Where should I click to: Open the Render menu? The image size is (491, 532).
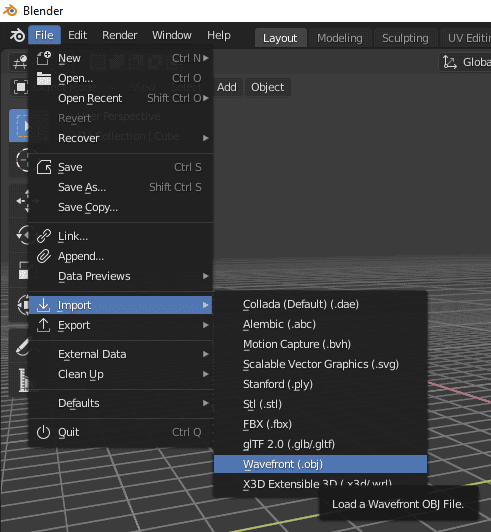click(119, 35)
